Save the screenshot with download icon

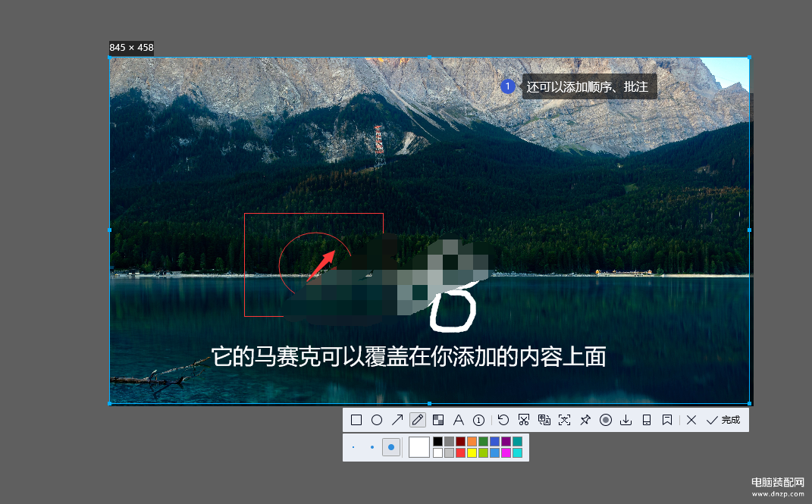[625, 420]
